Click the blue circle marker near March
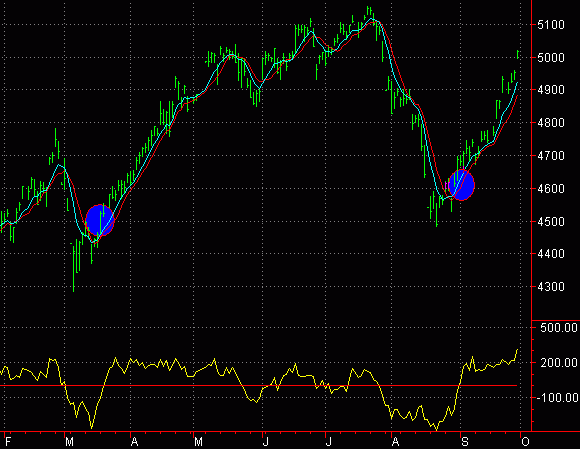580x449 pixels. pos(100,220)
